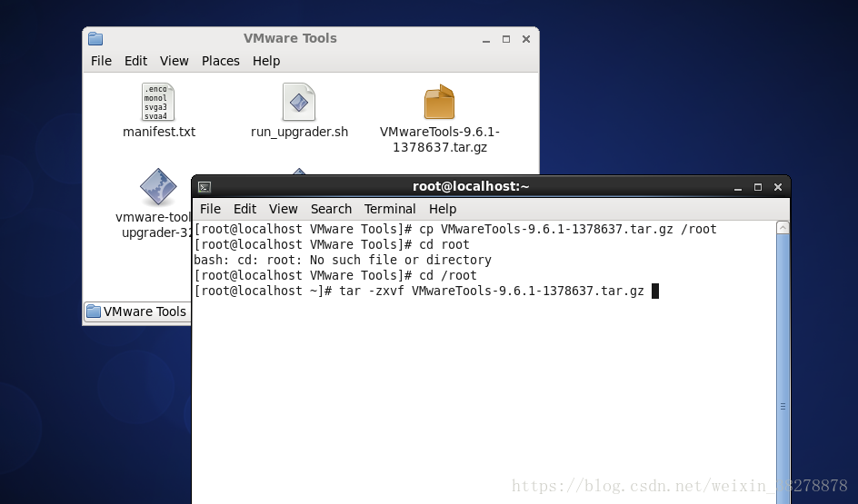Select the VMwareTools tar.gz archive icon
Screen dimensions: 858x504
439,102
